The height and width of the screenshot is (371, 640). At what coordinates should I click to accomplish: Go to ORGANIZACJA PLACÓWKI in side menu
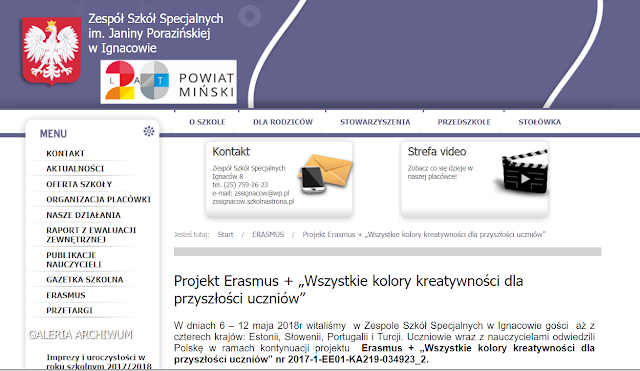[x=98, y=200]
